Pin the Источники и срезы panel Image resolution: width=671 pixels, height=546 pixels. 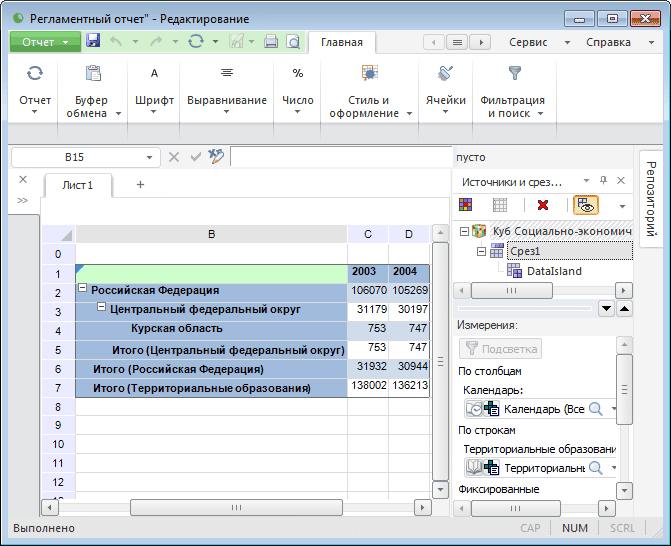pos(603,181)
